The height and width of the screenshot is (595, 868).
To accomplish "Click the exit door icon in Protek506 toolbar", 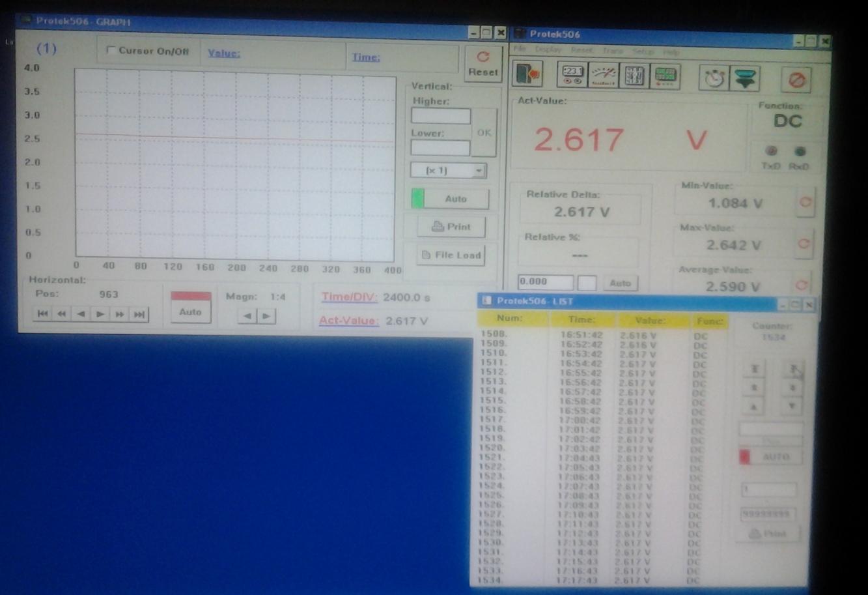I will (x=527, y=75).
